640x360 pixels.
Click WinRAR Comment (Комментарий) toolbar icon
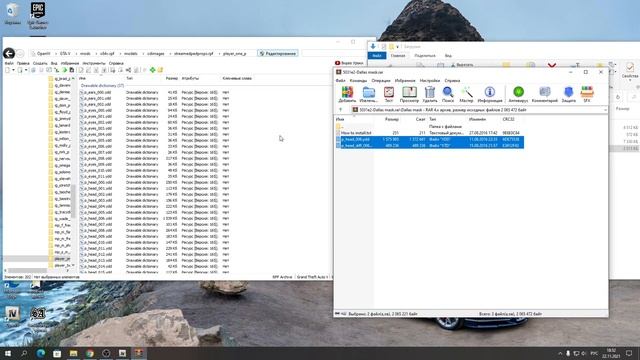coord(544,94)
